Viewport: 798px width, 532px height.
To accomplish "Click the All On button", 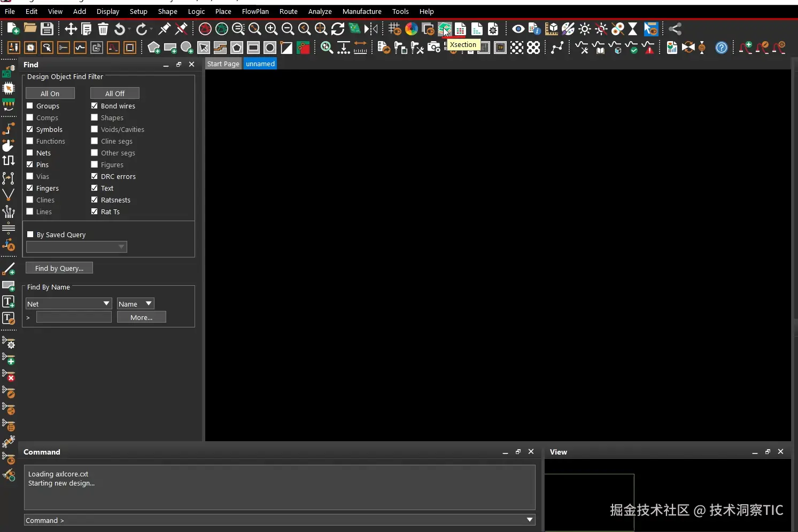I will [50, 93].
